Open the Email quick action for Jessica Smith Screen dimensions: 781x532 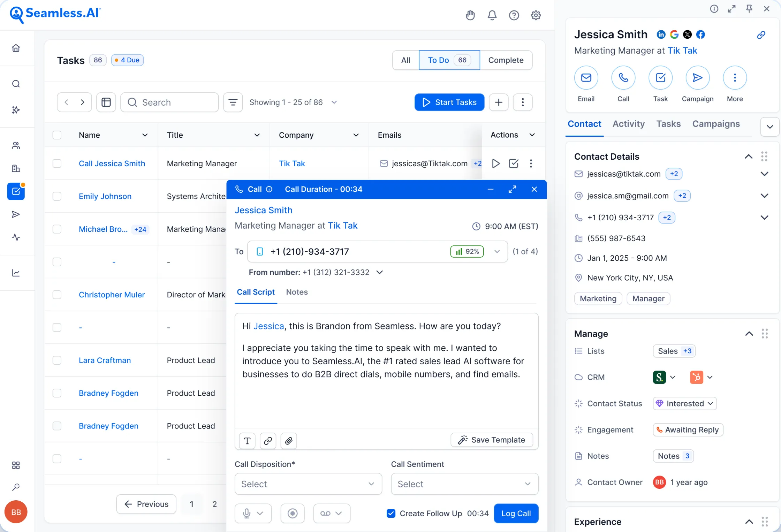click(586, 77)
